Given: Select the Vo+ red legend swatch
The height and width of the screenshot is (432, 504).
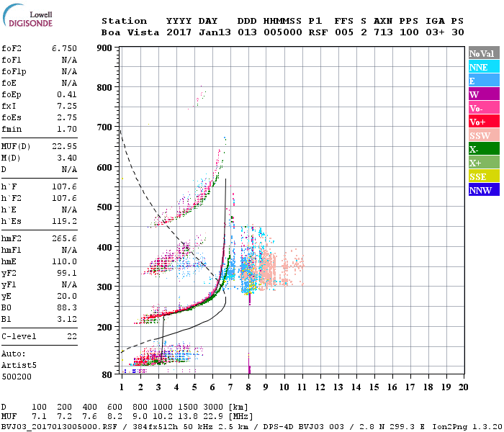Looking at the screenshot, I should pyautogui.click(x=484, y=122).
